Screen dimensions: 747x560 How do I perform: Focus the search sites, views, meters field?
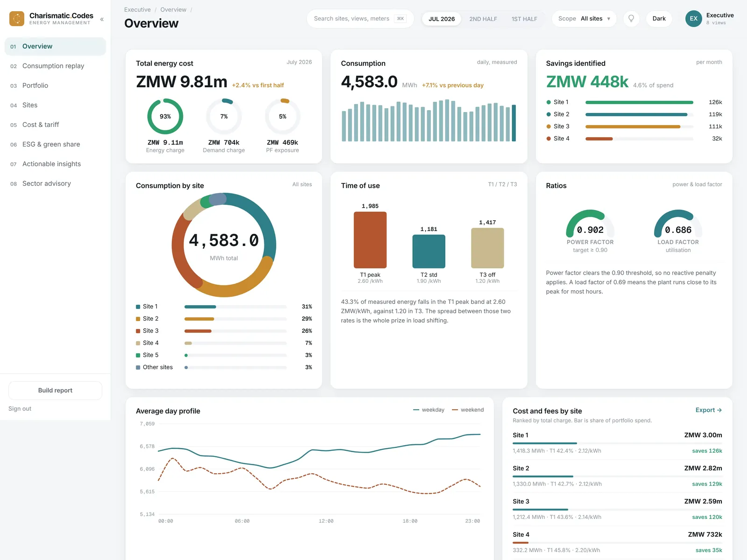pos(360,19)
